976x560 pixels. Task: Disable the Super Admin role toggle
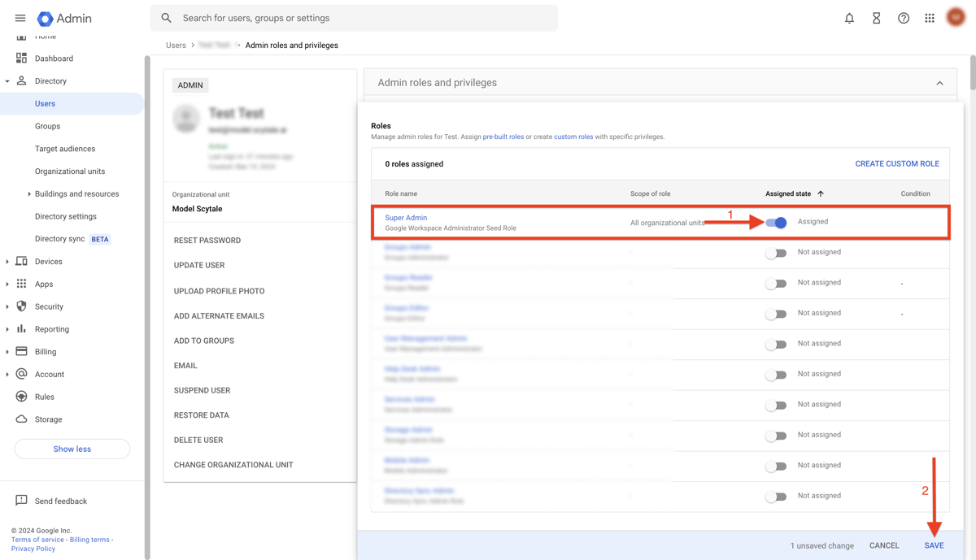point(775,222)
